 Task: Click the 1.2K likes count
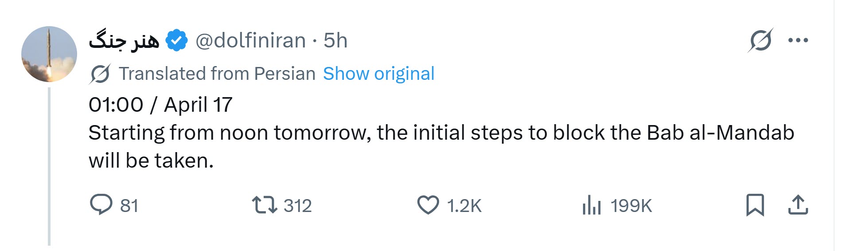click(464, 206)
